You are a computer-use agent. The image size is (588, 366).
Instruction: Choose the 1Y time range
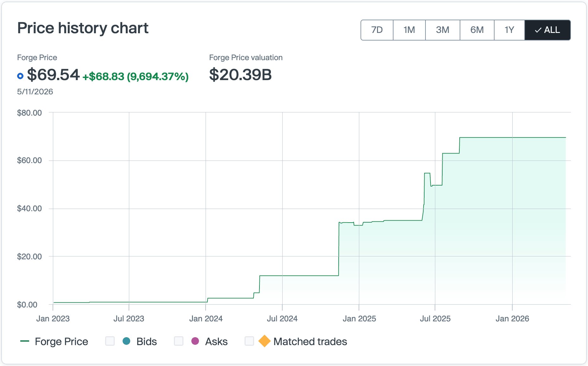pyautogui.click(x=509, y=30)
